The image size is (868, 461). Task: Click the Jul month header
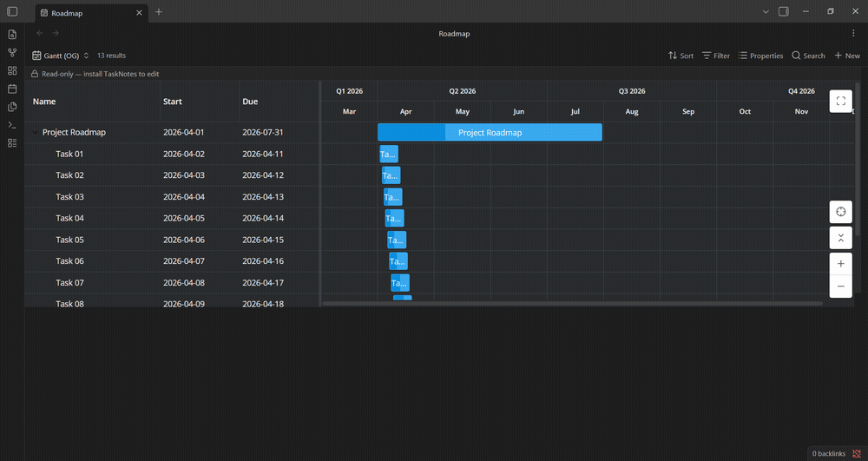click(x=575, y=111)
